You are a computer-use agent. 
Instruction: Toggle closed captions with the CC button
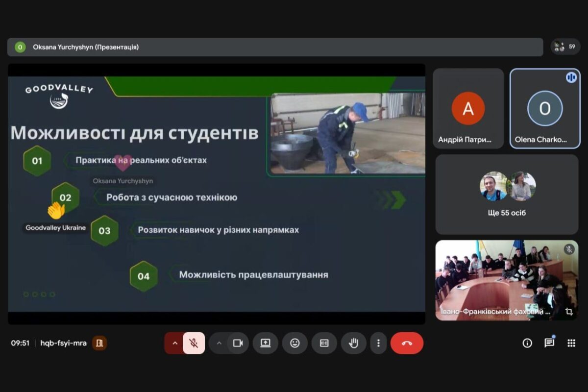point(324,343)
